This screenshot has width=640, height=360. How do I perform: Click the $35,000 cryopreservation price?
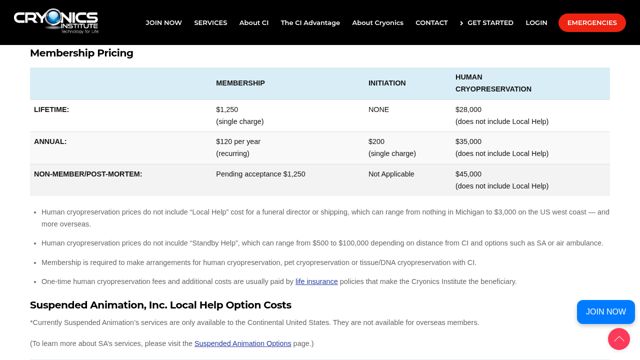(x=468, y=142)
